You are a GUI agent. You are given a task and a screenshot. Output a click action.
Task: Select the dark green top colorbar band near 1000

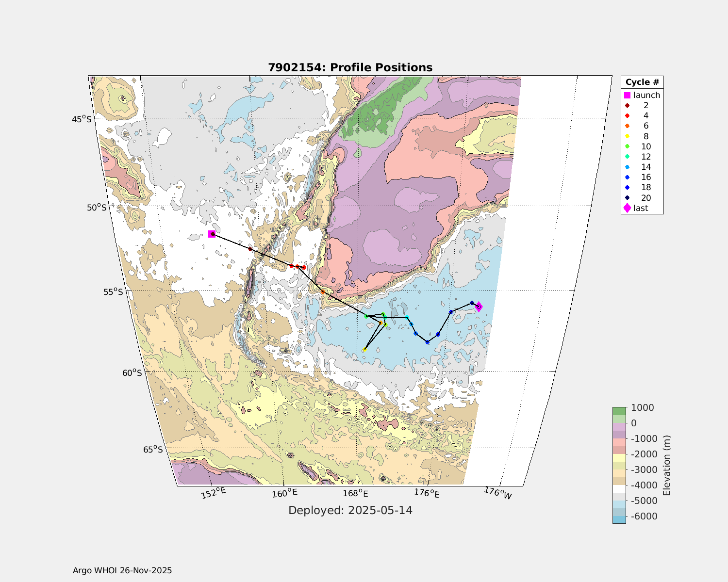[x=619, y=411]
